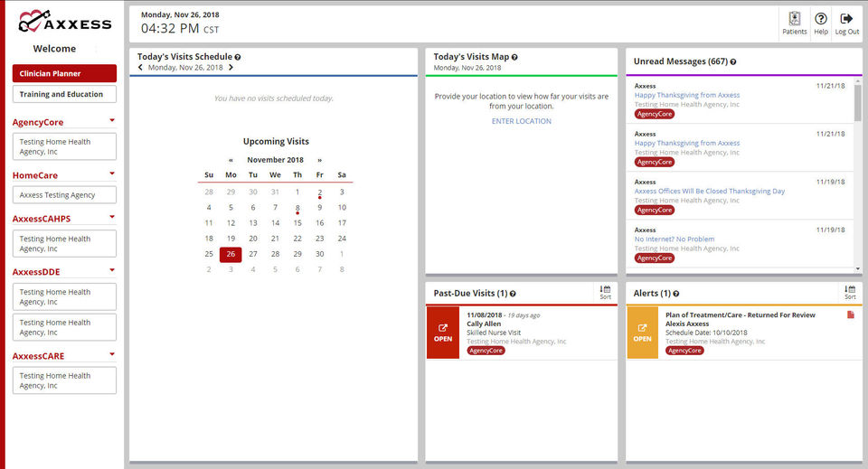Select November 26 in the calendar
The image size is (868, 469).
point(231,255)
